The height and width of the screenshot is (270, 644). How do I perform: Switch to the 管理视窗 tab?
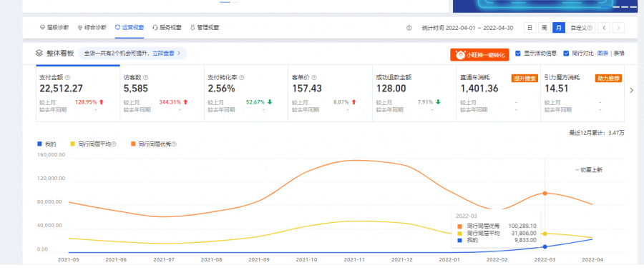[x=205, y=28]
